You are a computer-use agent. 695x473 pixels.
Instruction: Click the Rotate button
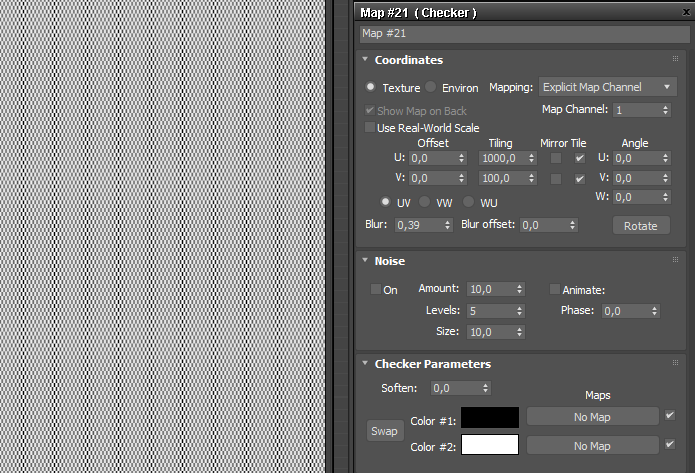[x=640, y=225]
